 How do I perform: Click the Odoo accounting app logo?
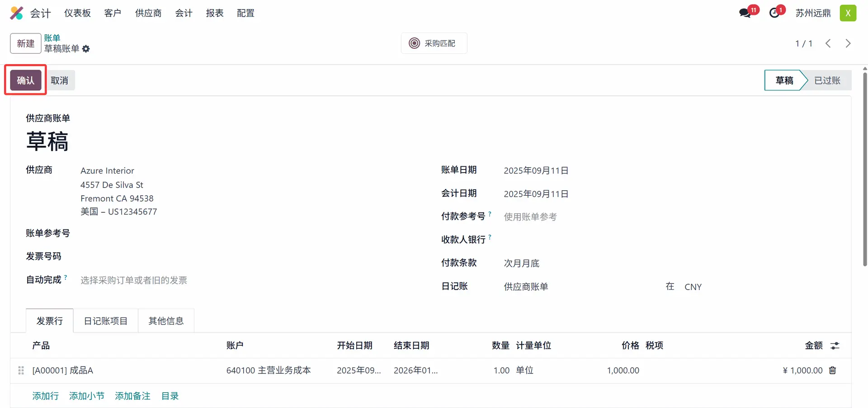(17, 13)
